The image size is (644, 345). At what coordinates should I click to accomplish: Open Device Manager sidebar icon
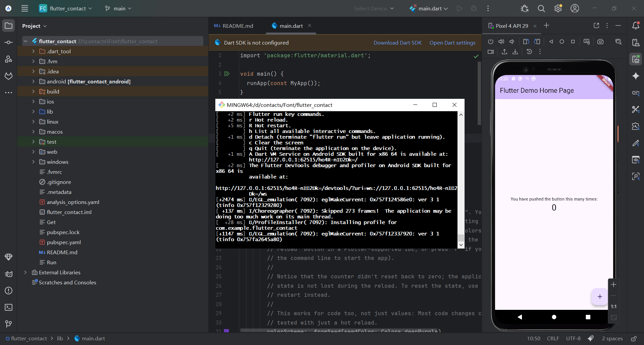pos(636,43)
